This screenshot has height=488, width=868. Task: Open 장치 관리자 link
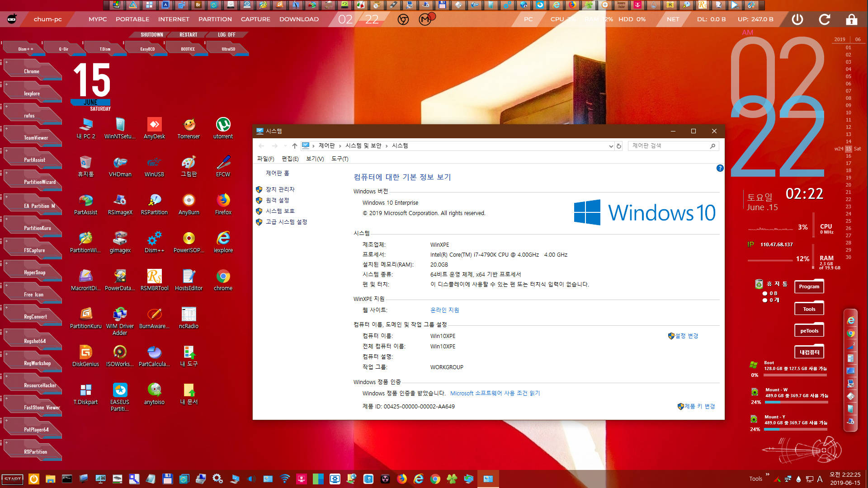coord(280,189)
